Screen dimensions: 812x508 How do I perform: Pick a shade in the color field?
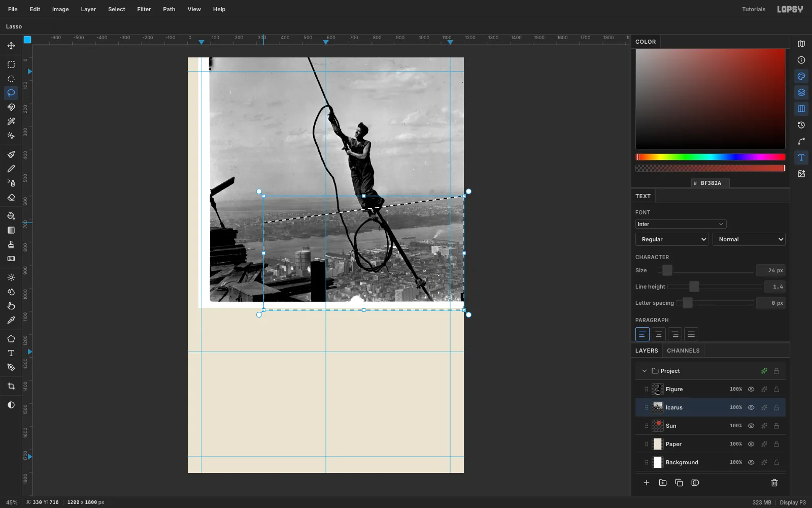710,99
